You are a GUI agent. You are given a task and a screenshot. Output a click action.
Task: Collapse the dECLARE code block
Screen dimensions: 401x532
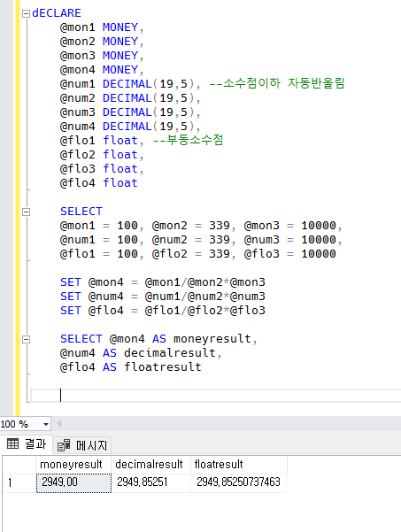[x=26, y=13]
